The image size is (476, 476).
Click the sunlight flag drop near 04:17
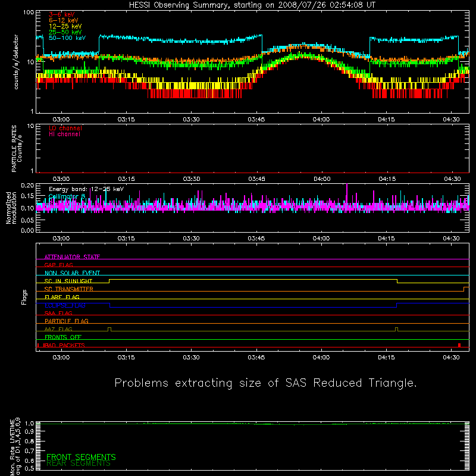(x=397, y=281)
